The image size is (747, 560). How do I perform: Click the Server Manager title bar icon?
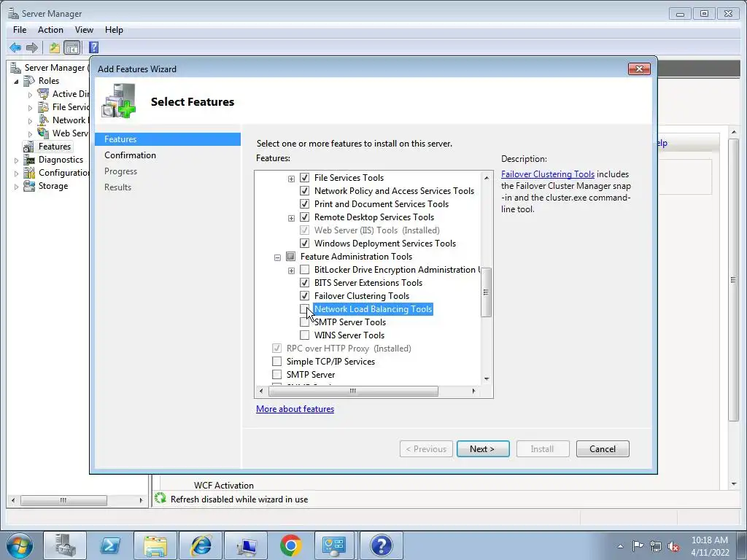tap(13, 13)
